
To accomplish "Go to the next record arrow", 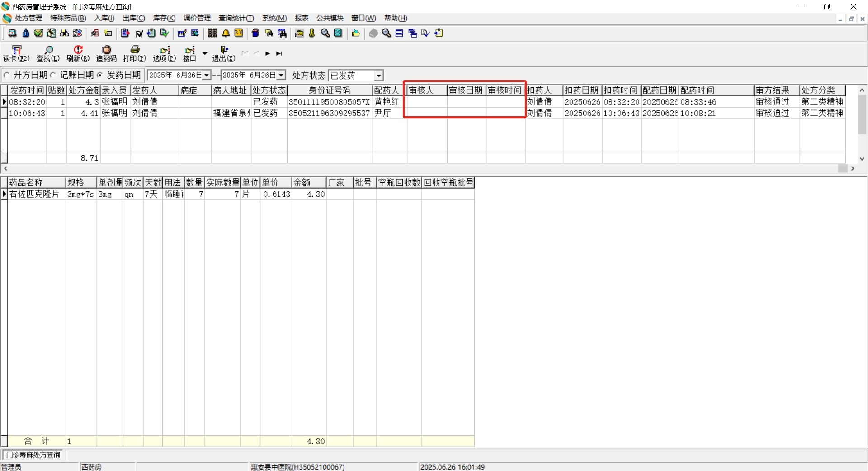I will pos(268,53).
